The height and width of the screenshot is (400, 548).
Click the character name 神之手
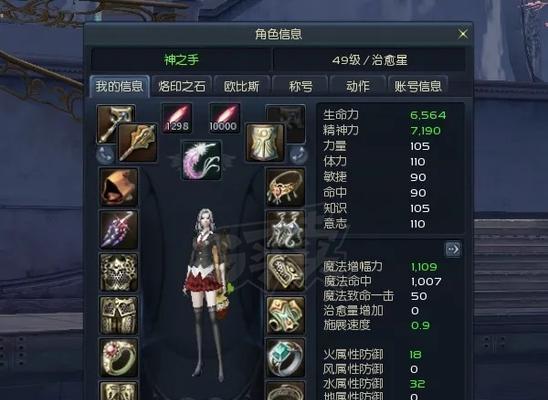pos(181,60)
